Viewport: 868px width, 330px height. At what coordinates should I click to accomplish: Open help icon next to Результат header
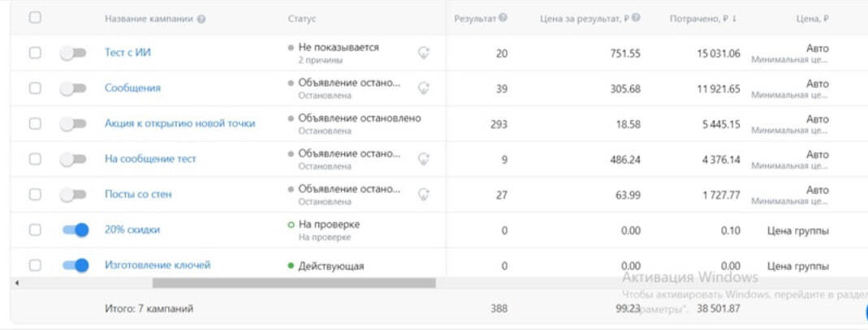503,18
